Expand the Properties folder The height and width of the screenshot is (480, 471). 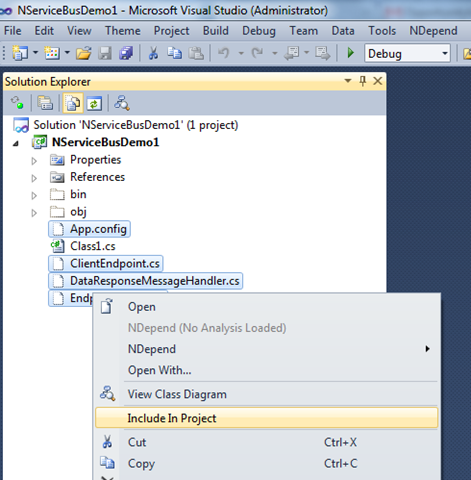click(x=34, y=161)
